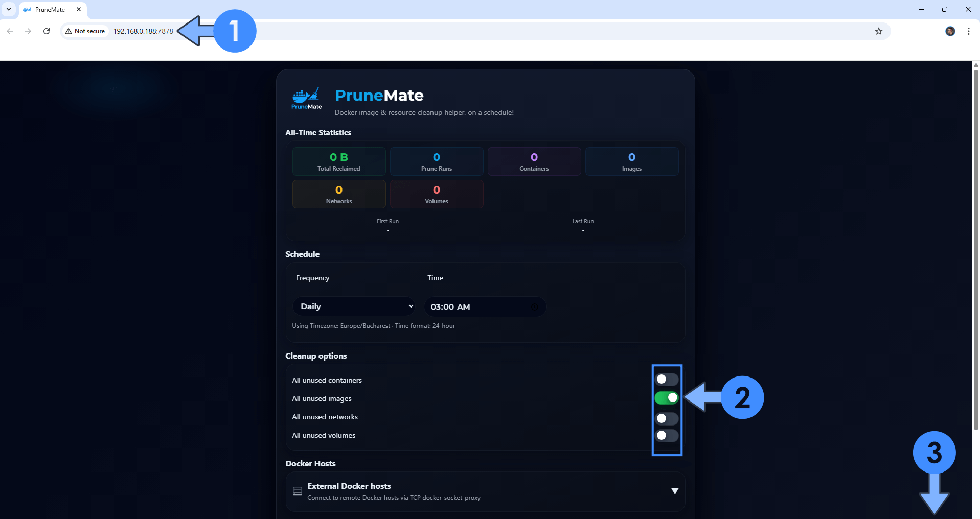Click the External Docker hosts server icon
This screenshot has width=980, height=519.
tap(297, 491)
